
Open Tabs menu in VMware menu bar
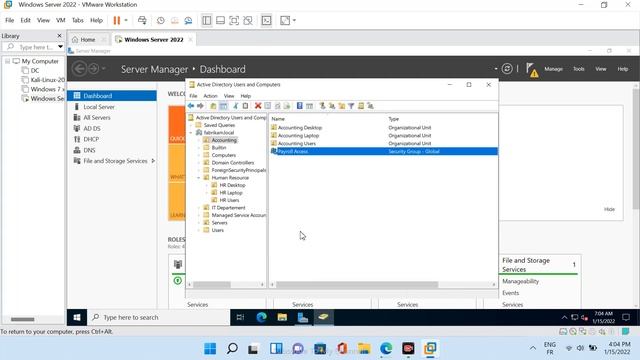tap(78, 20)
